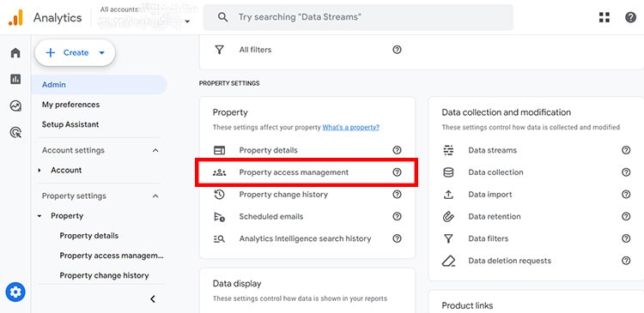Click the Google Analytics logo
The image size is (644, 313).
coord(15,18)
